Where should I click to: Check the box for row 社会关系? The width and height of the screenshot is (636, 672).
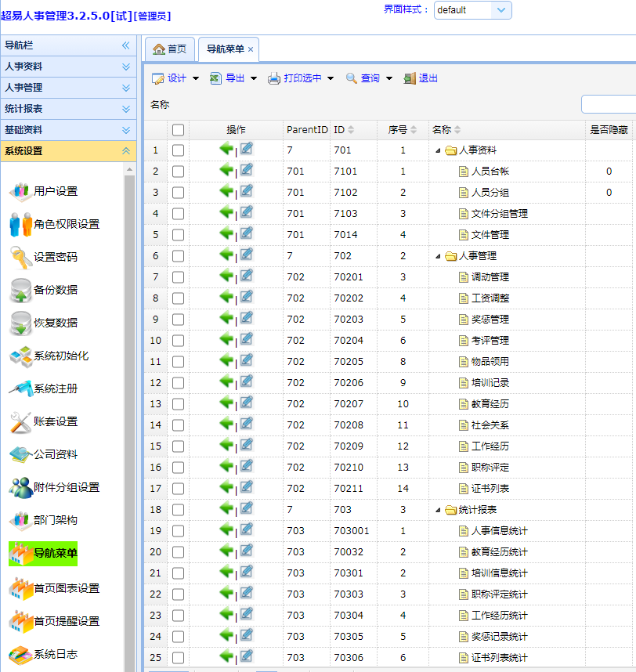click(x=178, y=425)
